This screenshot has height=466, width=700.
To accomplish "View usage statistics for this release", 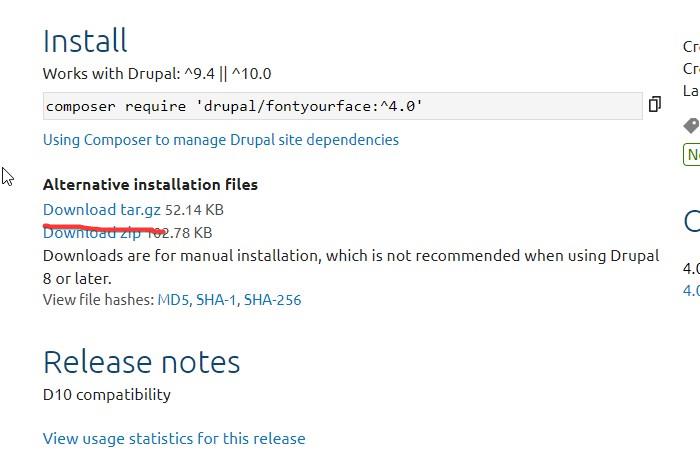I will (x=174, y=439).
